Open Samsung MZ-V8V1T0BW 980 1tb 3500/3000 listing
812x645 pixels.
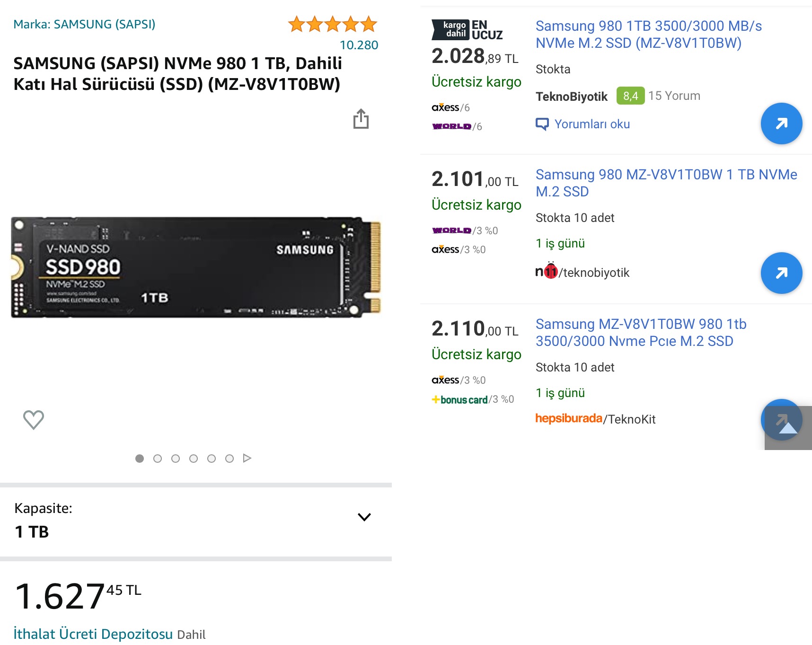[x=641, y=332]
